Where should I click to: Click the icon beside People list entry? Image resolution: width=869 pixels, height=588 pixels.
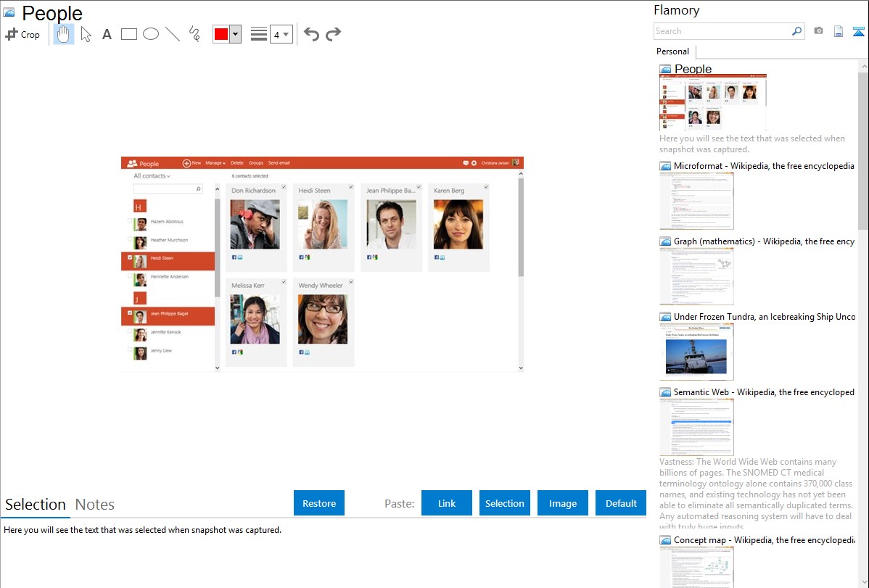pos(666,70)
